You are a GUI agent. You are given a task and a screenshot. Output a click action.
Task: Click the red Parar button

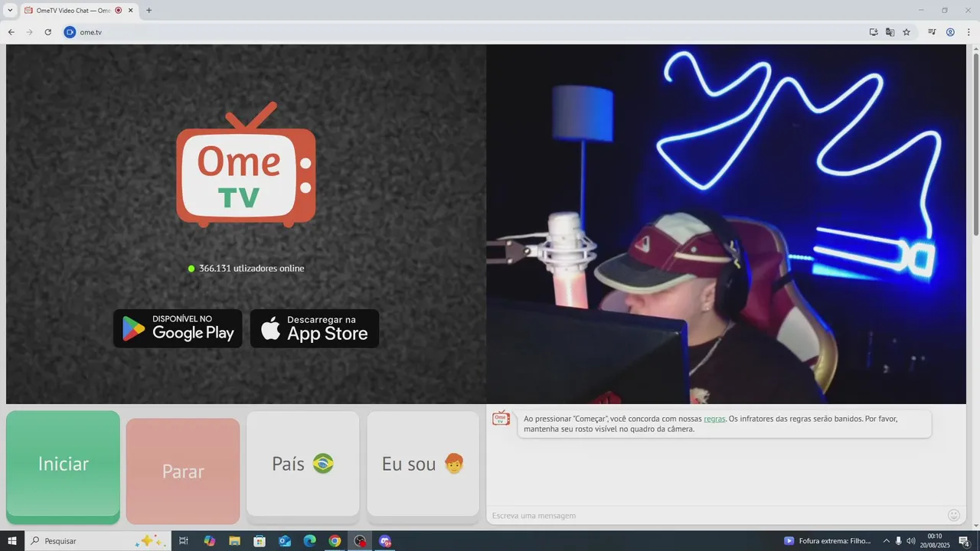tap(183, 471)
